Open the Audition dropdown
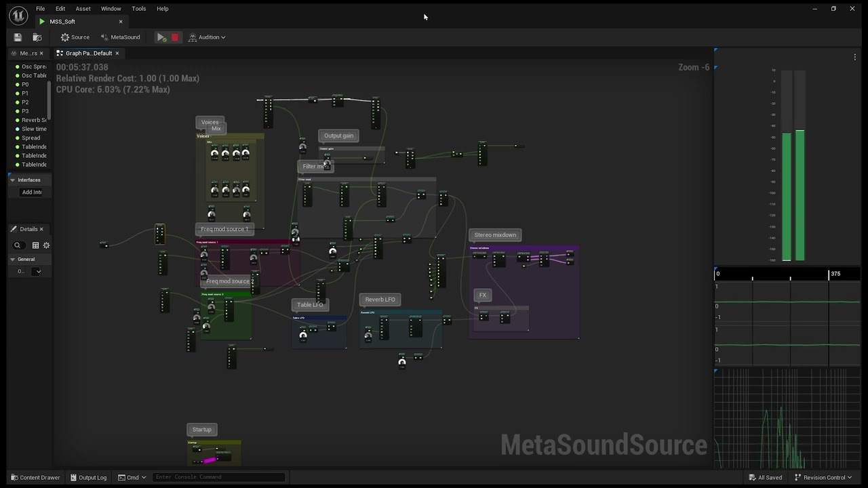This screenshot has height=488, width=868. pos(207,37)
